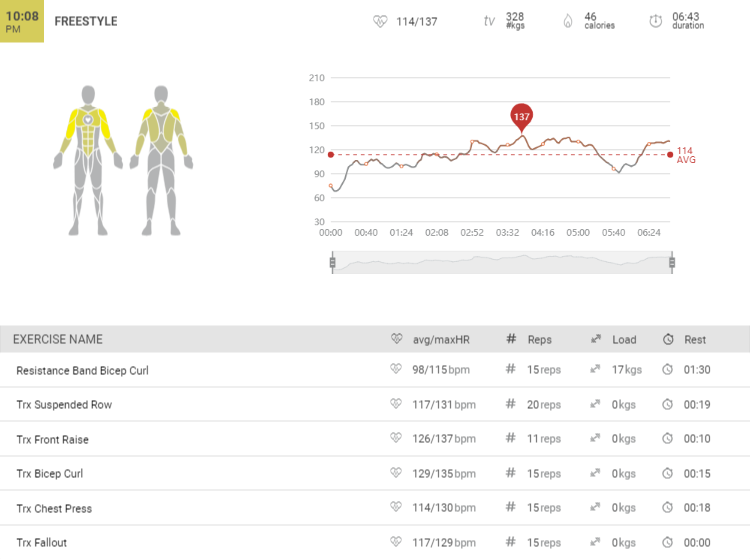The image size is (750, 559).
Task: Click the calories flame icon
Action: click(568, 21)
